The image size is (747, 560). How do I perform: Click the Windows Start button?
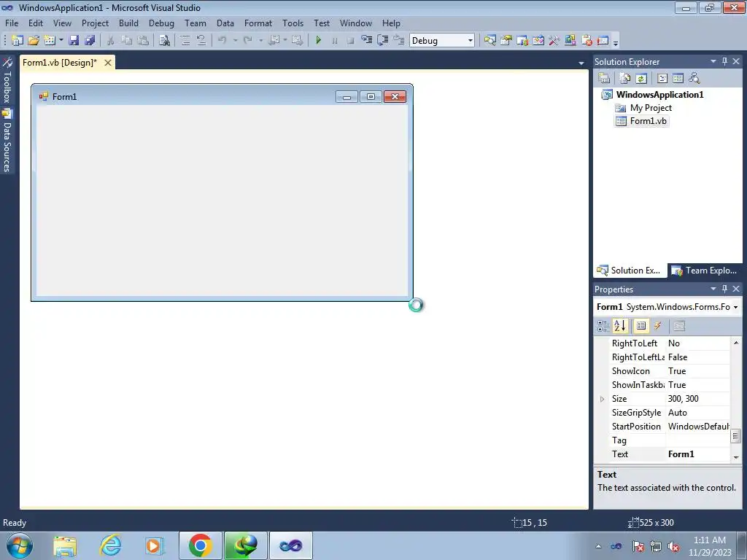click(x=20, y=545)
